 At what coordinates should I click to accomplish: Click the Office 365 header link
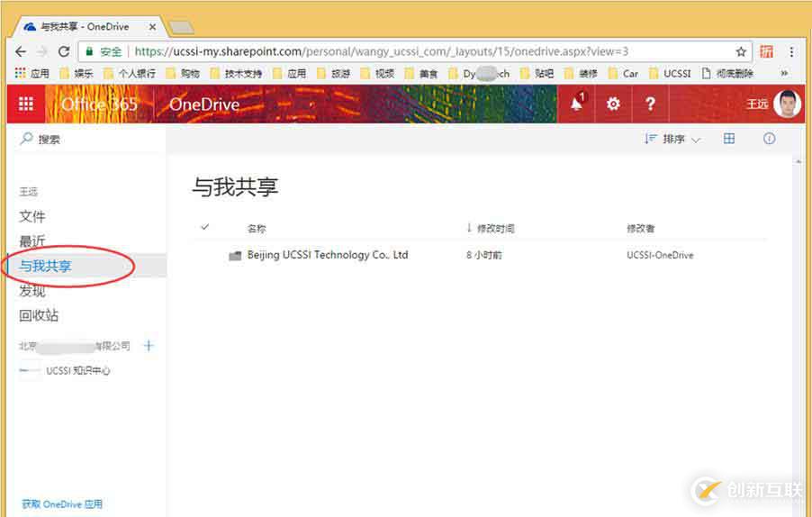(x=99, y=104)
